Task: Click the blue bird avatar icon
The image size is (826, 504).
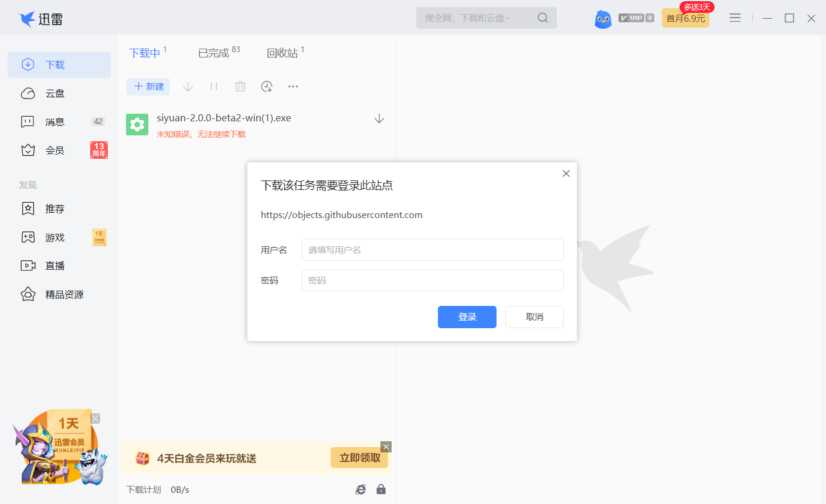Action: (603, 19)
